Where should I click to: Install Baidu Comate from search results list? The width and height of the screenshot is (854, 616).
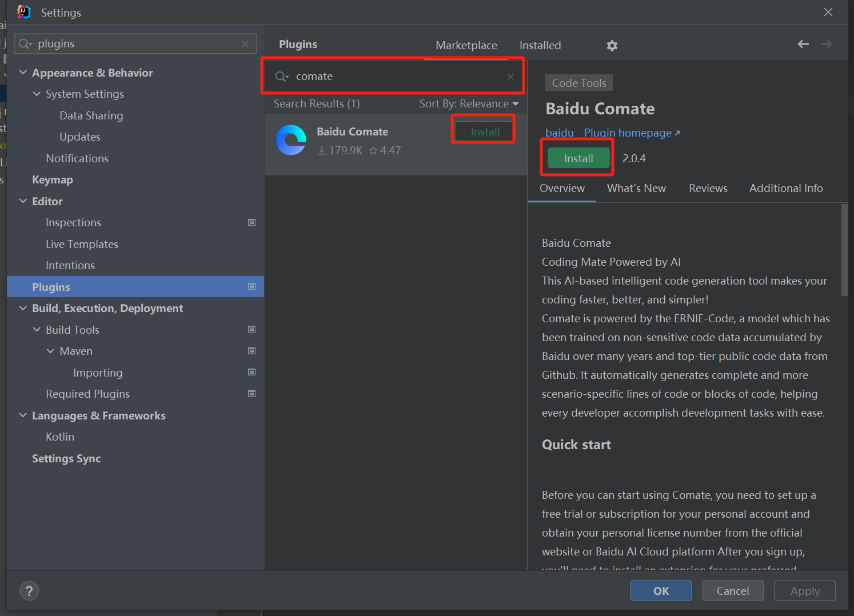click(x=485, y=131)
